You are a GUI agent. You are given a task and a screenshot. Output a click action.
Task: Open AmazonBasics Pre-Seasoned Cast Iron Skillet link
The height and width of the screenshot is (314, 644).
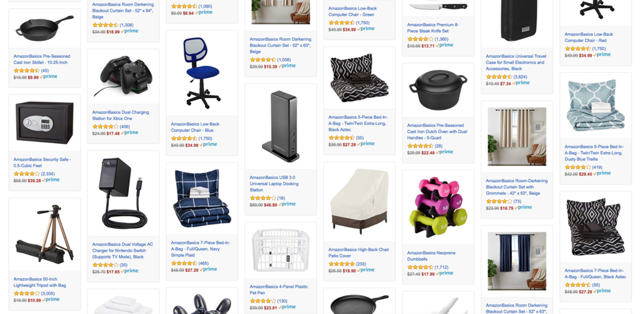pyautogui.click(x=42, y=60)
